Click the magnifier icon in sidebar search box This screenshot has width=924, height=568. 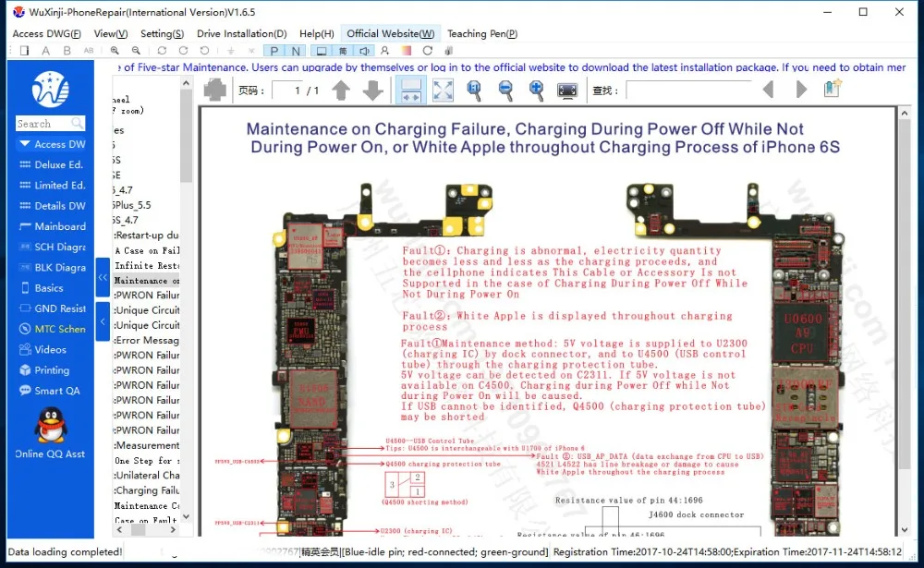(78, 123)
